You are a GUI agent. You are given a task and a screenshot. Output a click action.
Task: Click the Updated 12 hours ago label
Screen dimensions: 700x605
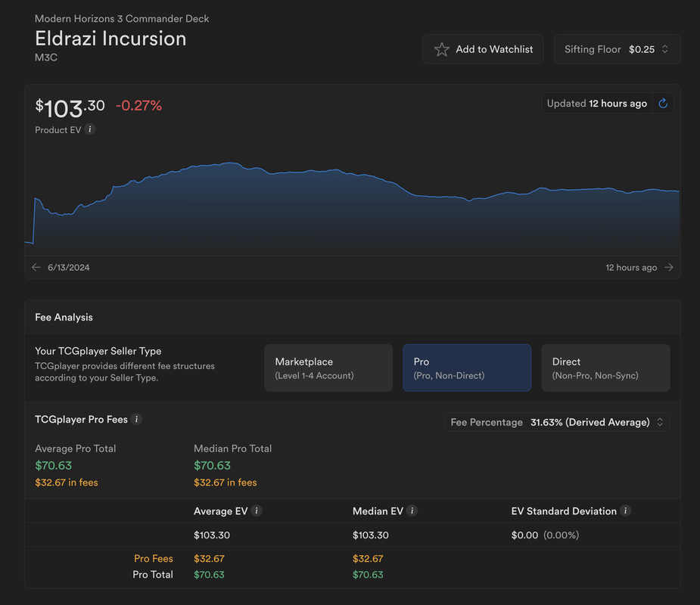pyautogui.click(x=597, y=104)
